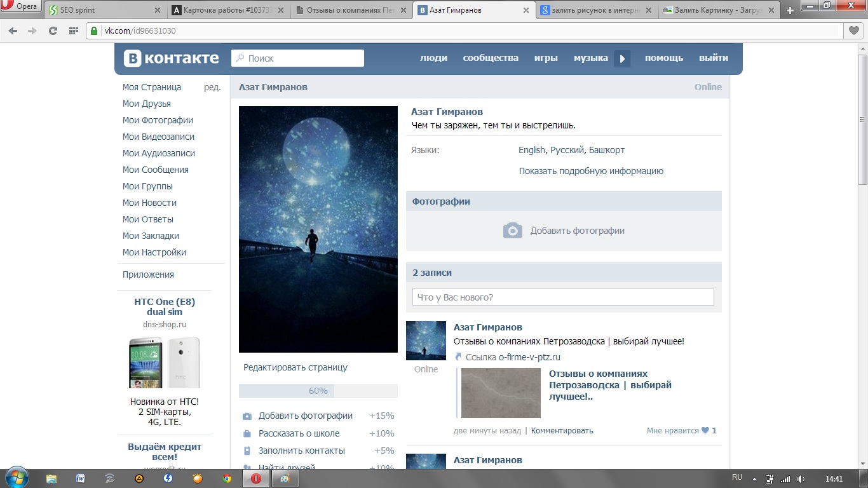Open Мои Друзья

coord(147,104)
